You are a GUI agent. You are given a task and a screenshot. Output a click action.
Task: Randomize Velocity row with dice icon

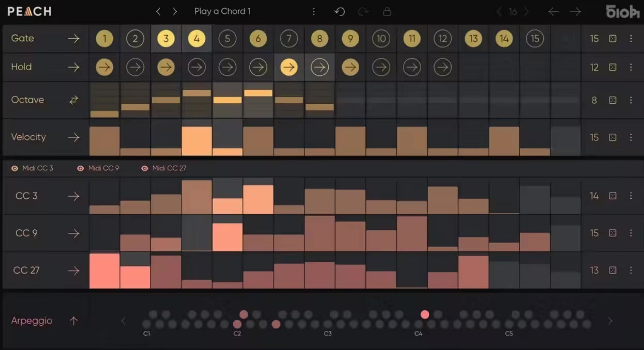613,137
